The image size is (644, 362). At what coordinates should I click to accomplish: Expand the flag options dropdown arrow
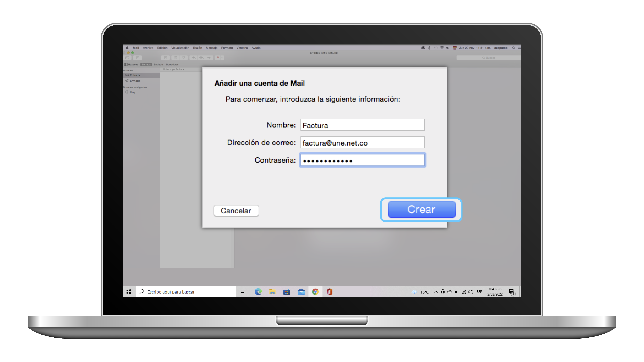(x=222, y=58)
